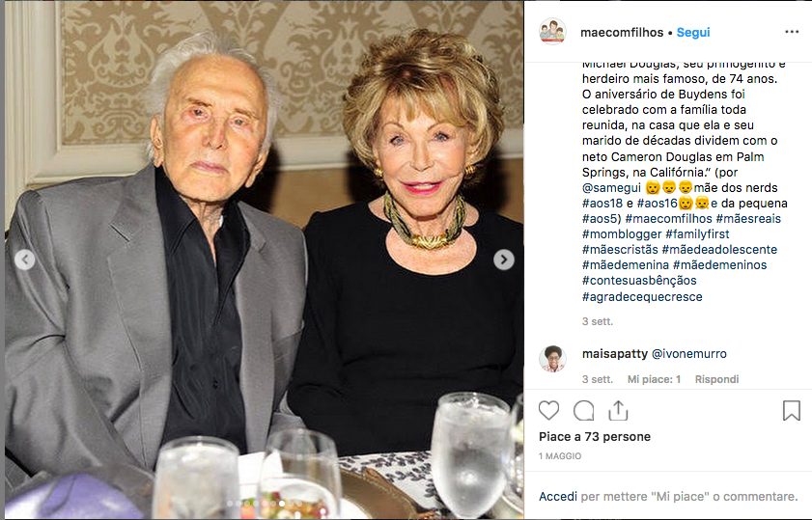Image resolution: width=812 pixels, height=520 pixels.
Task: Click Accedi login link
Action: pyautogui.click(x=558, y=496)
